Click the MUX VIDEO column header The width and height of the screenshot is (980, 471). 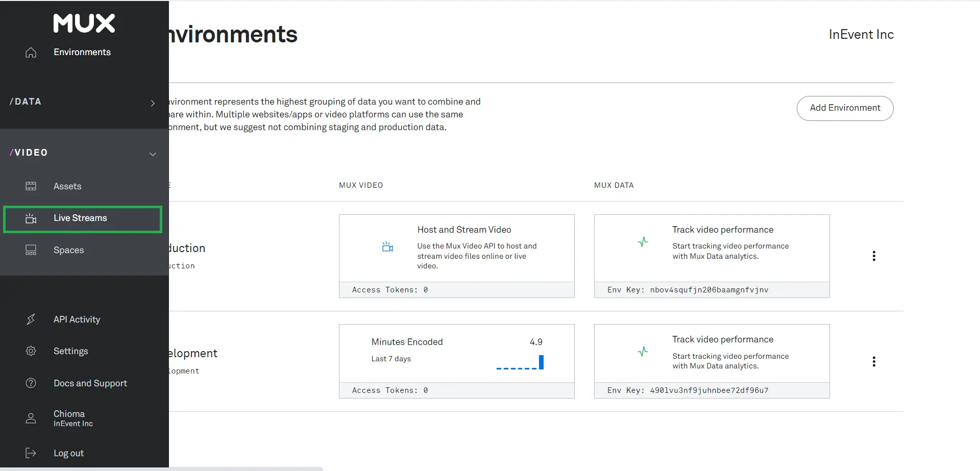point(361,185)
